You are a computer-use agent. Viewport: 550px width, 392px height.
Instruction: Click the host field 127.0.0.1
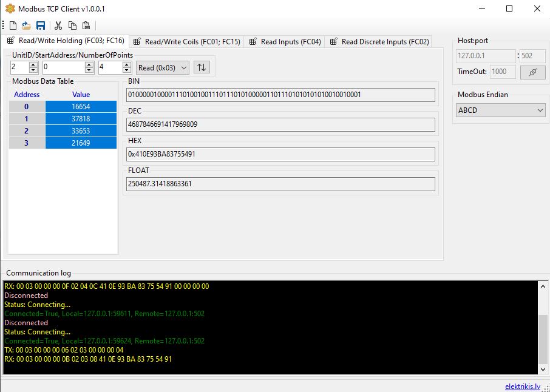[486, 56]
